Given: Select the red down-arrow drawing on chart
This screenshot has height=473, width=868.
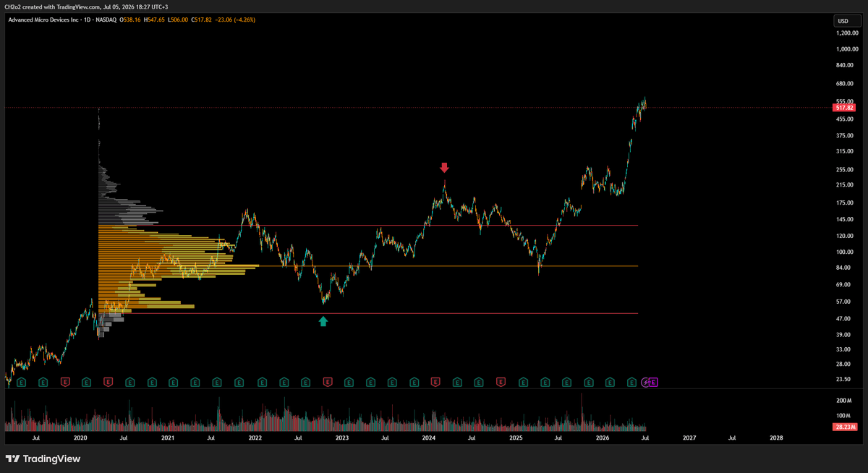Looking at the screenshot, I should (444, 168).
